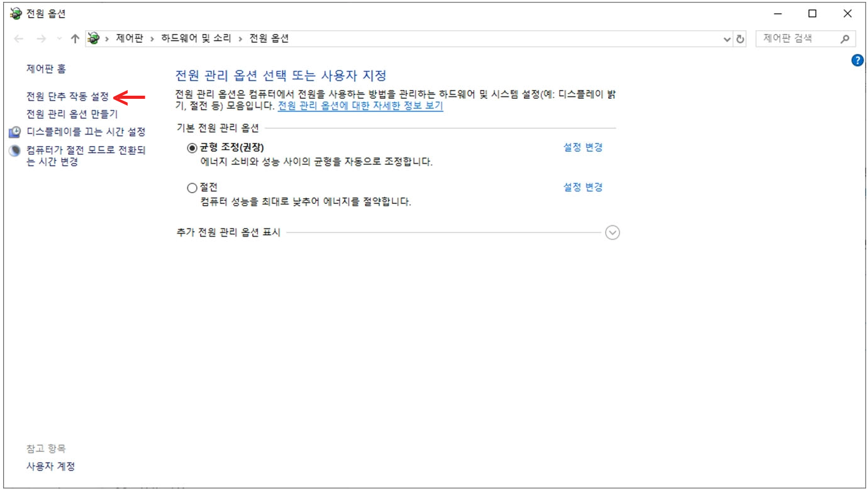The width and height of the screenshot is (868, 491).
Task: Click 전원 옵션 breadcrumb
Action: (269, 38)
